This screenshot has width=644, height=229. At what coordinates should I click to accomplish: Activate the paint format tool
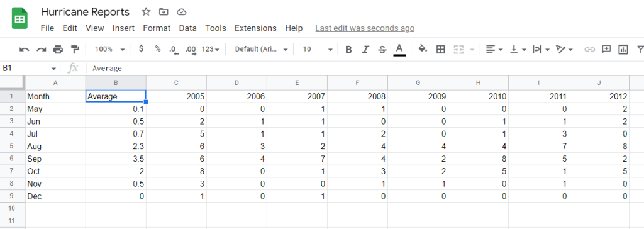tap(75, 49)
